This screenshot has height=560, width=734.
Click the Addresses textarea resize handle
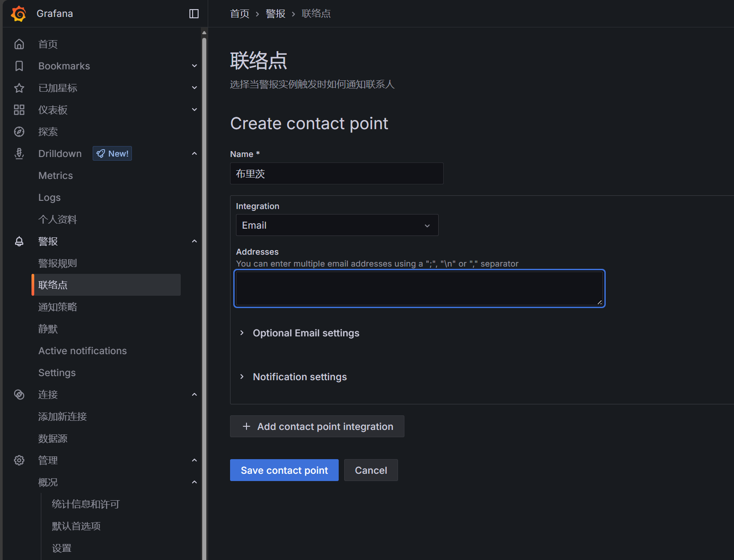pos(600,302)
